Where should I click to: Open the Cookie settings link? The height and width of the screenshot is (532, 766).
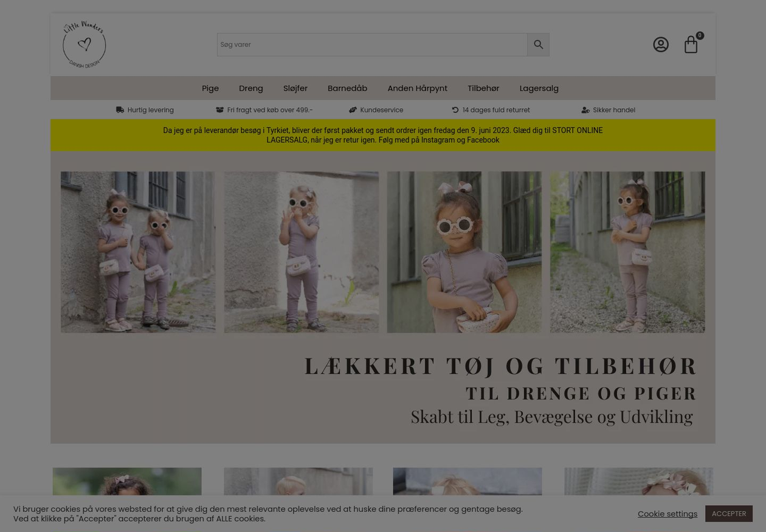[x=667, y=514]
